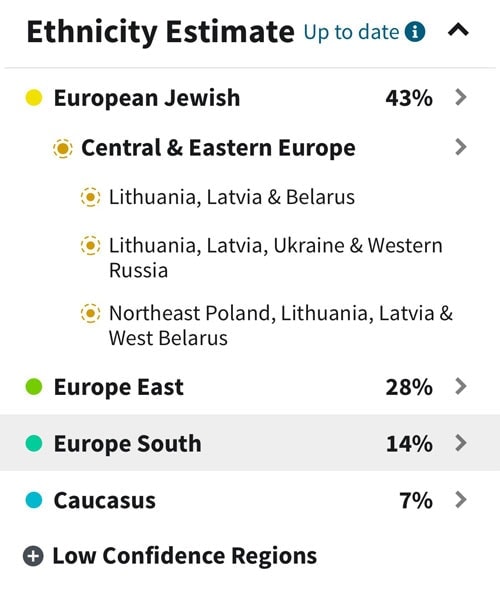Screen dimensions: 500x592
Task: Select the Europe South region row
Action: click(x=250, y=442)
